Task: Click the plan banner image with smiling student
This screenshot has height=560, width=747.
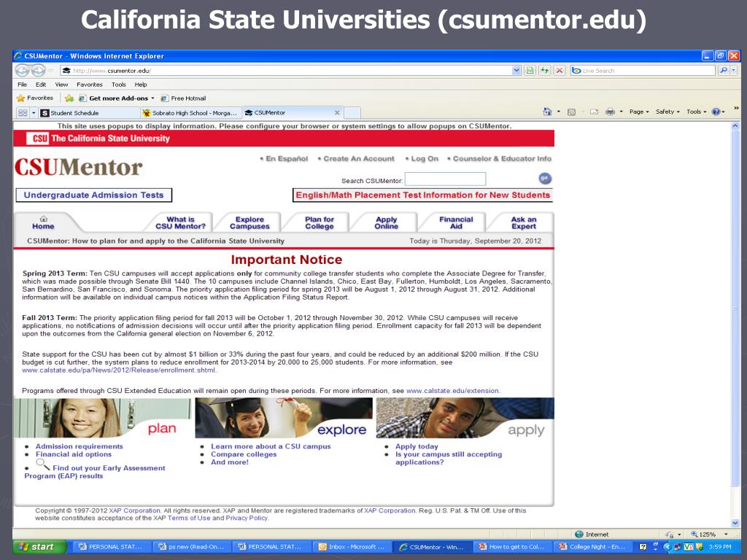Action: coord(103,418)
